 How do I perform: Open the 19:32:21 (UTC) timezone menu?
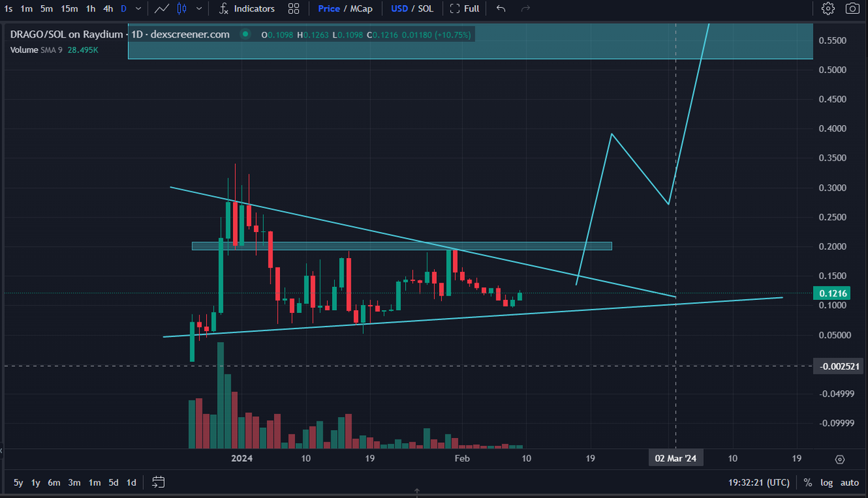pos(758,482)
